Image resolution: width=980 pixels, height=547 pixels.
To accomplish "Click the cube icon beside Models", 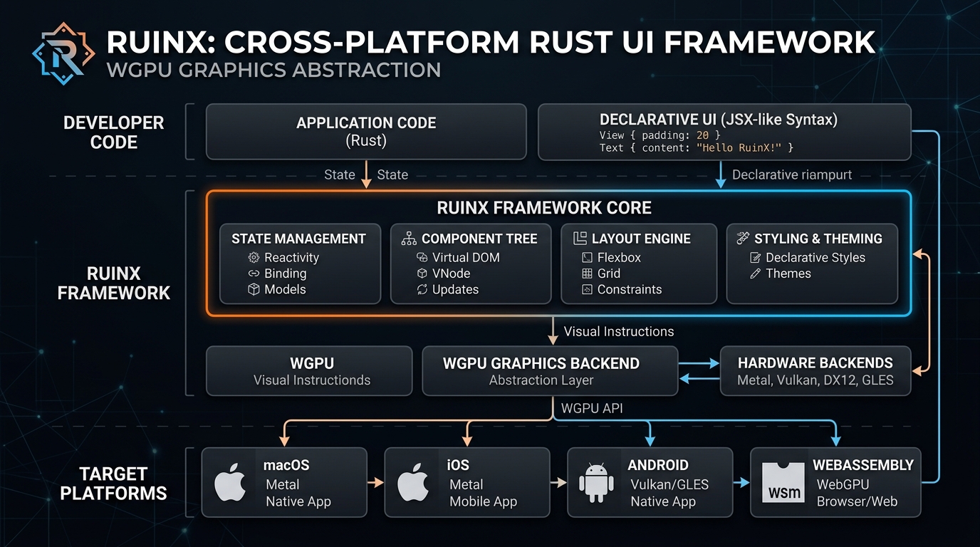I will click(x=254, y=289).
